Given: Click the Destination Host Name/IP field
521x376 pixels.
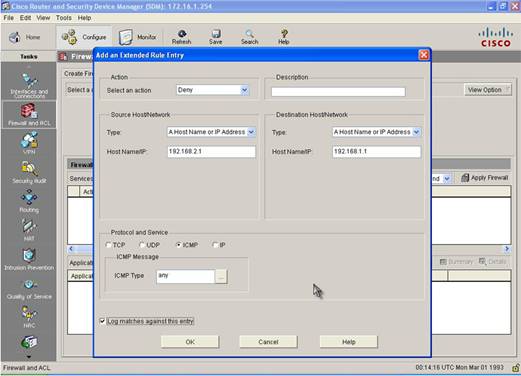Looking at the screenshot, I should pyautogui.click(x=376, y=151).
